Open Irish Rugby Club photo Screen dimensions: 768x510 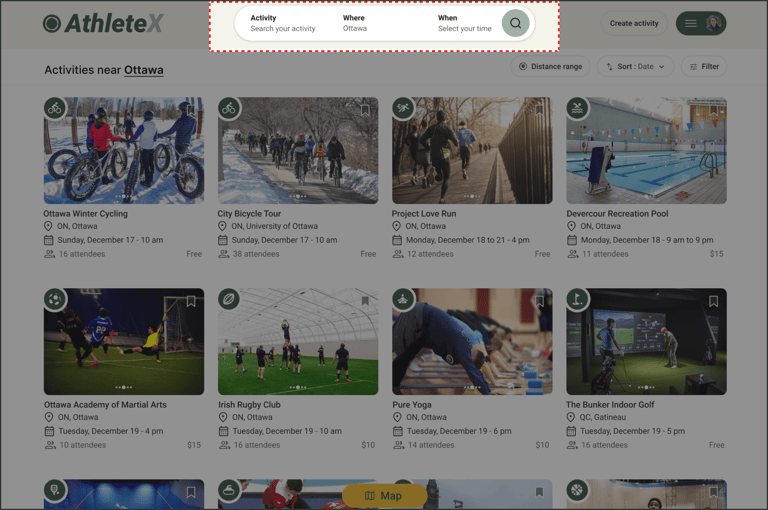[298, 341]
